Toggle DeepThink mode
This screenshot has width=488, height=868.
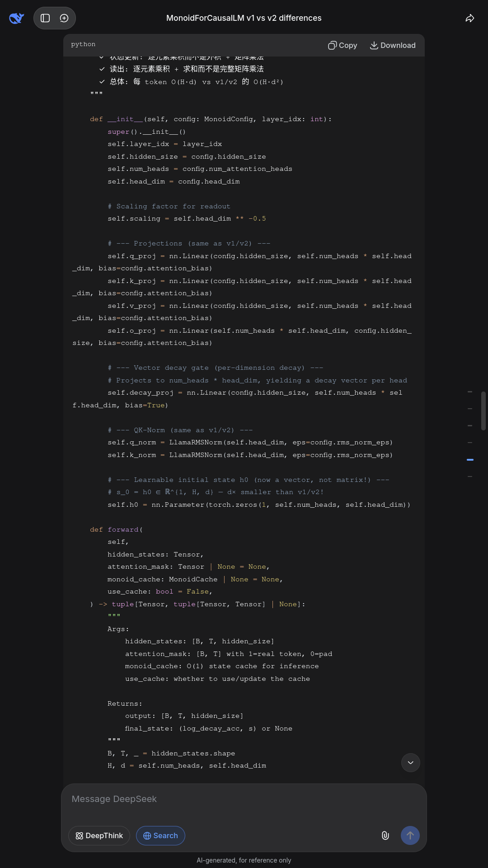click(99, 835)
